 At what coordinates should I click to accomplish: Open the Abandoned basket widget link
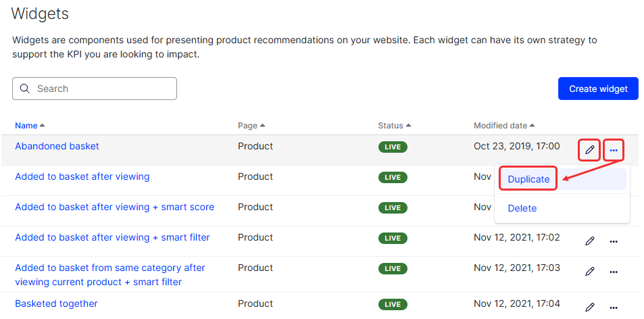(x=57, y=146)
